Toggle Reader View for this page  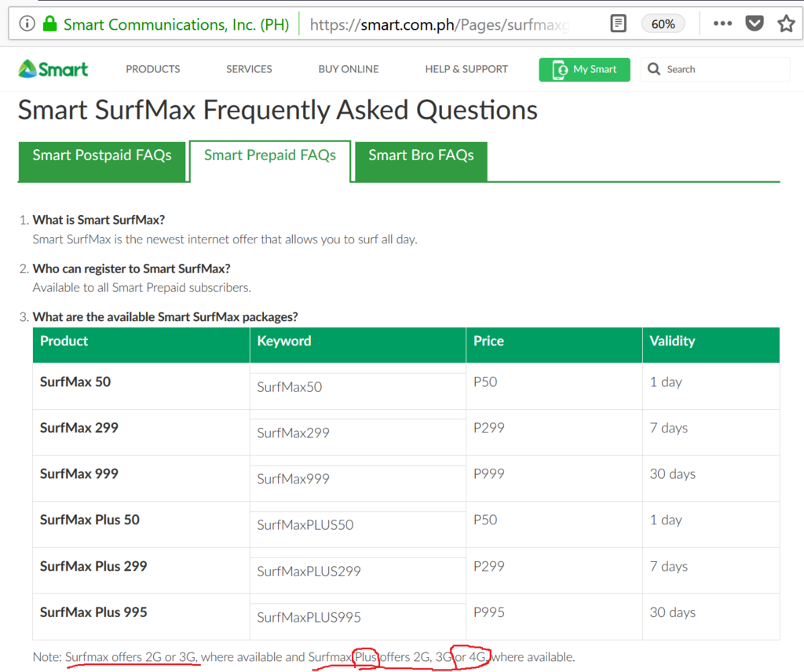tap(618, 24)
